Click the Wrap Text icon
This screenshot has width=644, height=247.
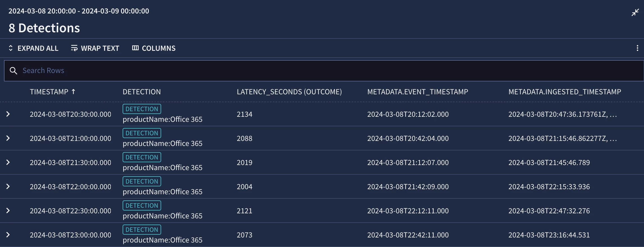coord(74,48)
